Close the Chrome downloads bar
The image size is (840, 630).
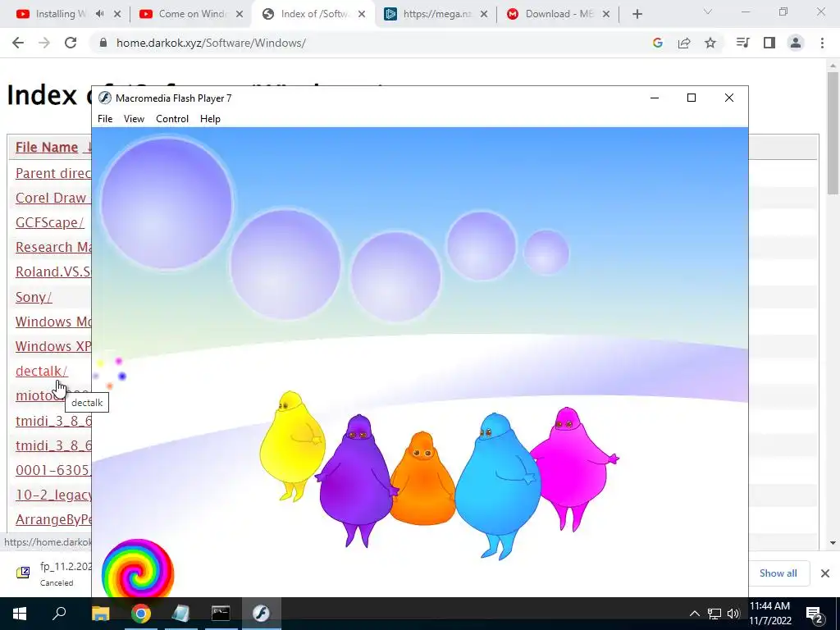[x=825, y=573]
